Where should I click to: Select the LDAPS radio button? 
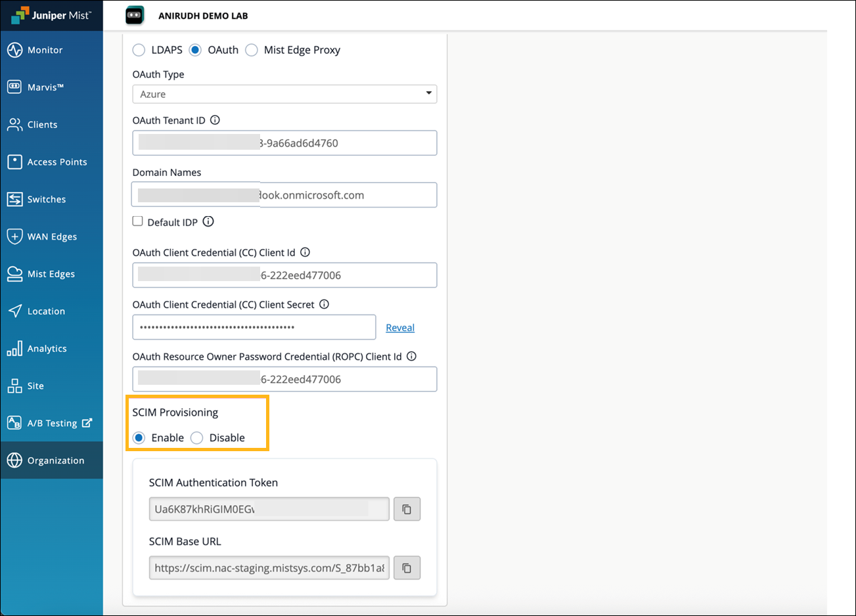click(x=139, y=51)
